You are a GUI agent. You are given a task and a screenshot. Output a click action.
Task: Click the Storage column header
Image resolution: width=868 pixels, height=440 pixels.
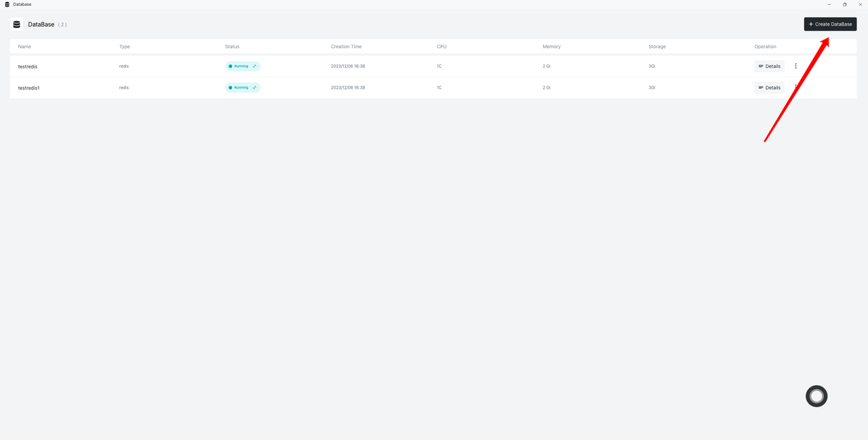click(x=656, y=47)
